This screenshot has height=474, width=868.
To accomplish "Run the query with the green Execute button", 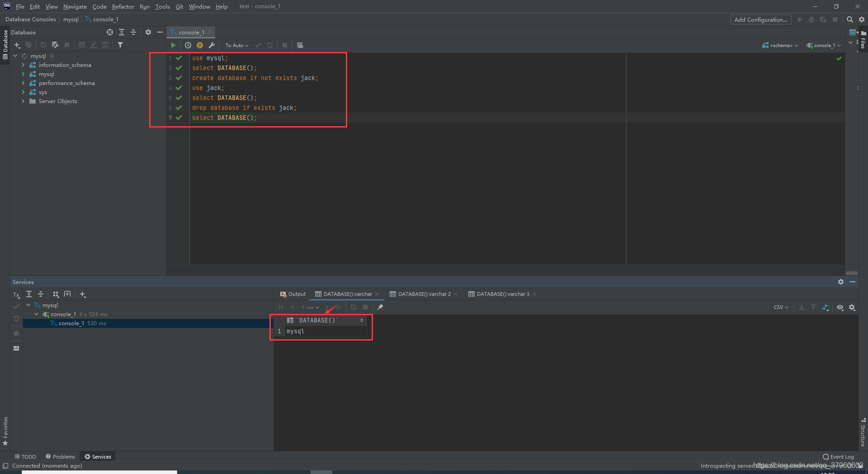I will tap(173, 45).
